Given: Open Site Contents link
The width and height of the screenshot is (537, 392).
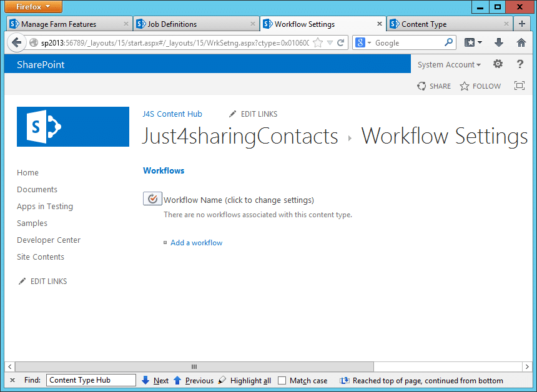Looking at the screenshot, I should pyautogui.click(x=41, y=257).
